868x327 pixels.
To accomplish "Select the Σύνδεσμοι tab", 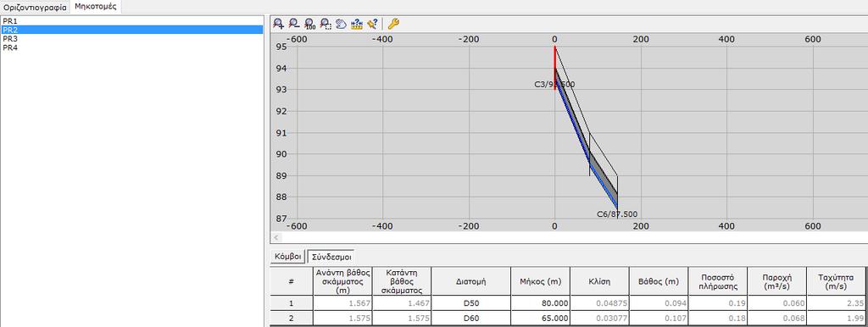I will tap(331, 257).
